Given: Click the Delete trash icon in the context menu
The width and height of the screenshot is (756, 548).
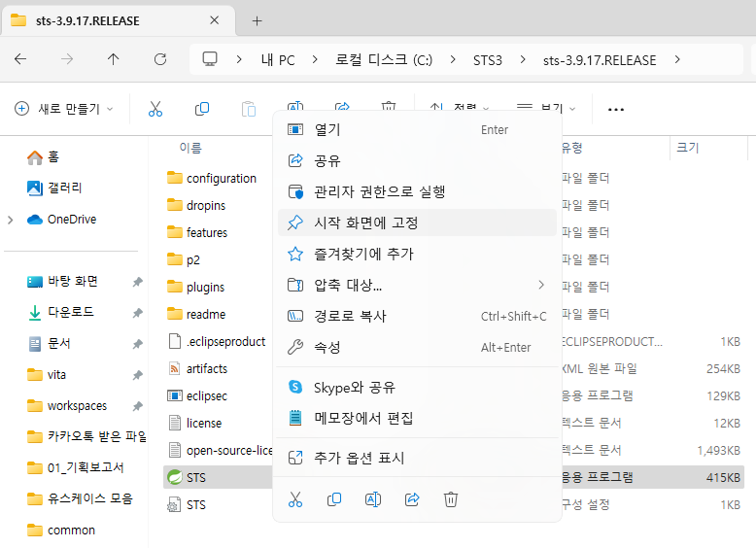Looking at the screenshot, I should [x=450, y=499].
